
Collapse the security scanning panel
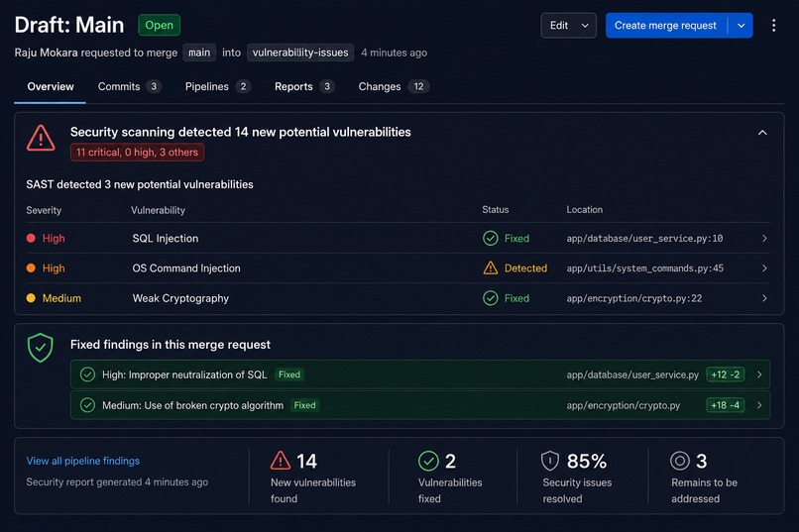click(x=762, y=133)
